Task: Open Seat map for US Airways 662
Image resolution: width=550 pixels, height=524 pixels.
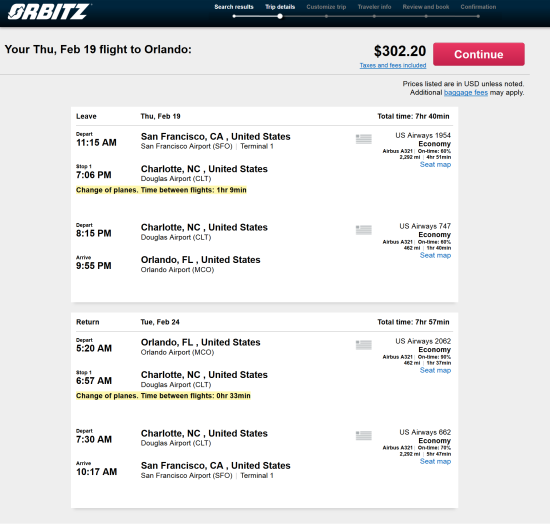Action: (x=435, y=461)
